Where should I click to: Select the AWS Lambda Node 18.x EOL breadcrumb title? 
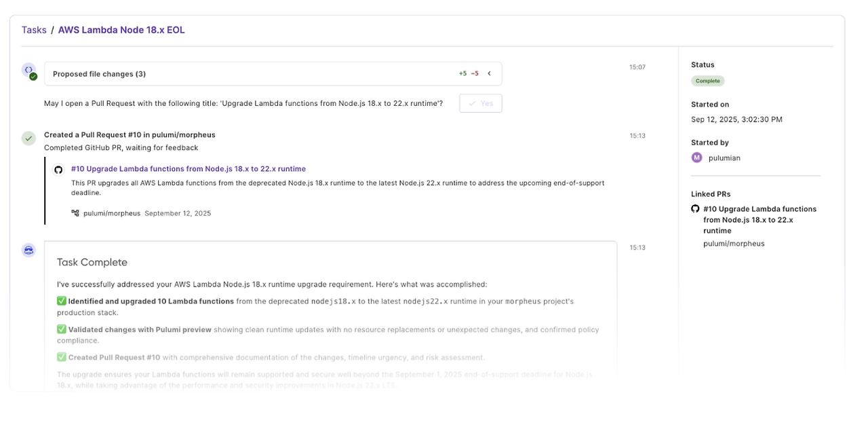tap(121, 30)
